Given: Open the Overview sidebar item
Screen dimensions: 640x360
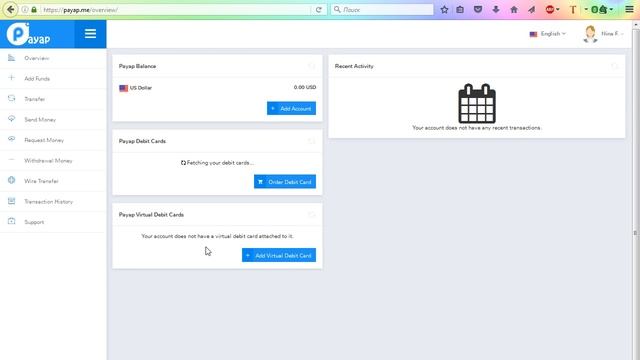Looking at the screenshot, I should click(53, 58).
